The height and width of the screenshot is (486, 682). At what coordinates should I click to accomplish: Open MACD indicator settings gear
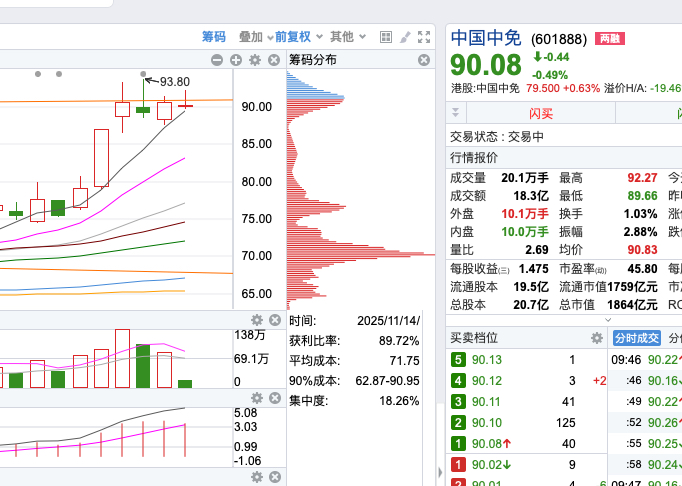point(257,398)
